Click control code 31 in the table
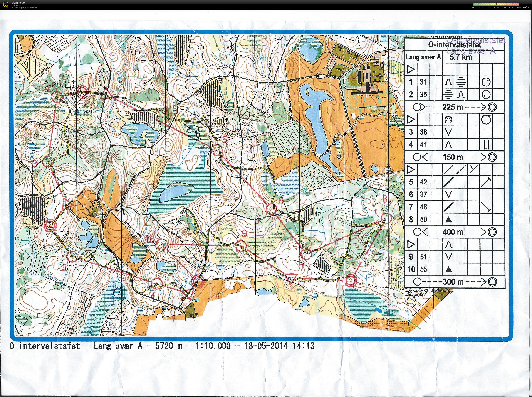Viewport: 532px width, 397px height. (x=423, y=82)
